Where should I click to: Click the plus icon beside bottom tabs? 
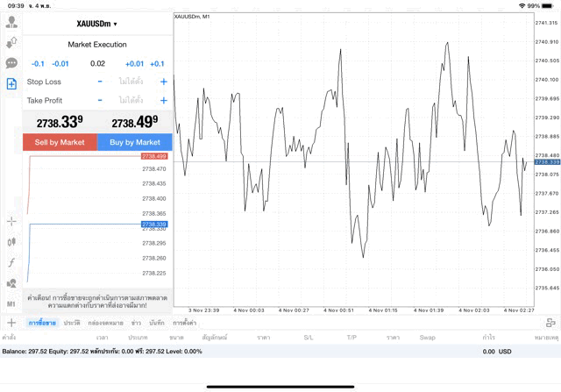(11, 323)
